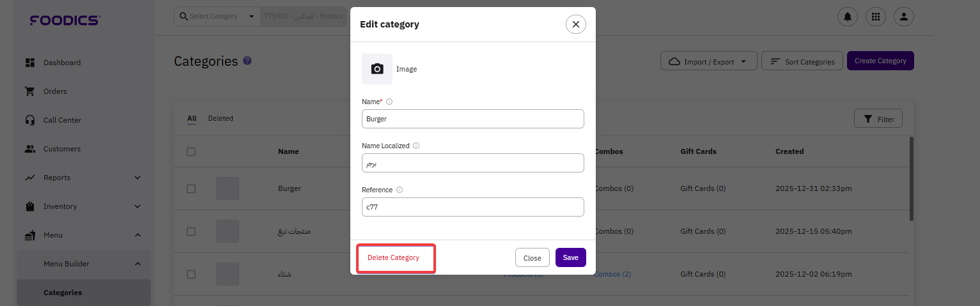980x306 pixels.
Task: Click the Reference input field
Action: click(x=472, y=207)
